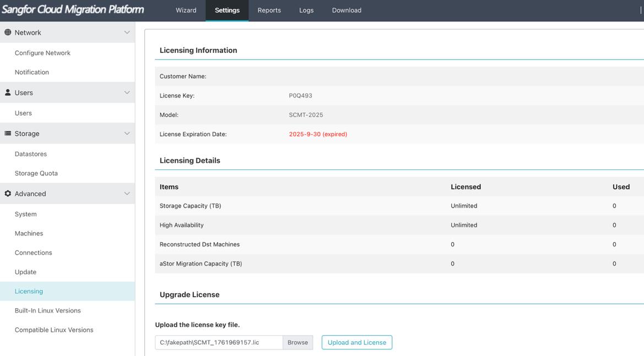Collapse the Storage section chevron
This screenshot has width=644, height=356.
[127, 133]
